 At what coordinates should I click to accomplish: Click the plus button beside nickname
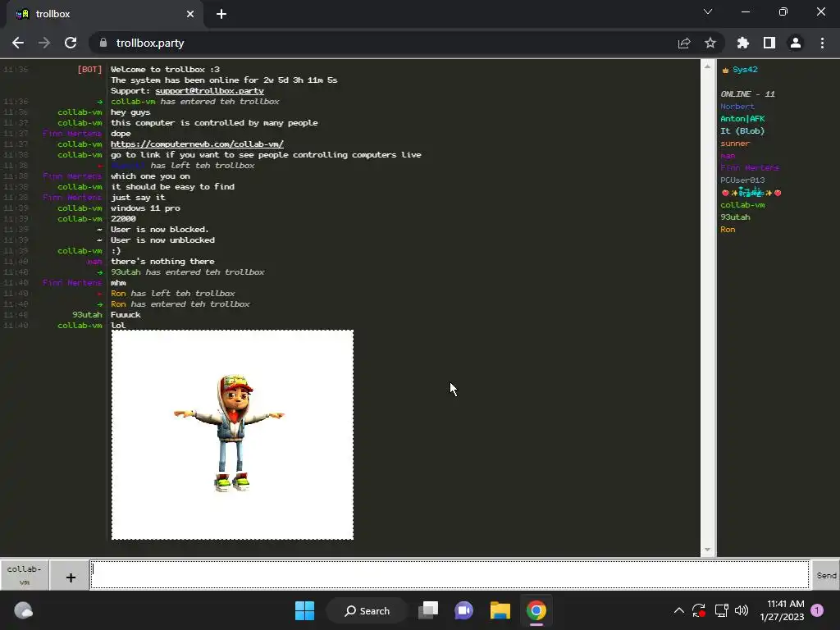pos(71,577)
